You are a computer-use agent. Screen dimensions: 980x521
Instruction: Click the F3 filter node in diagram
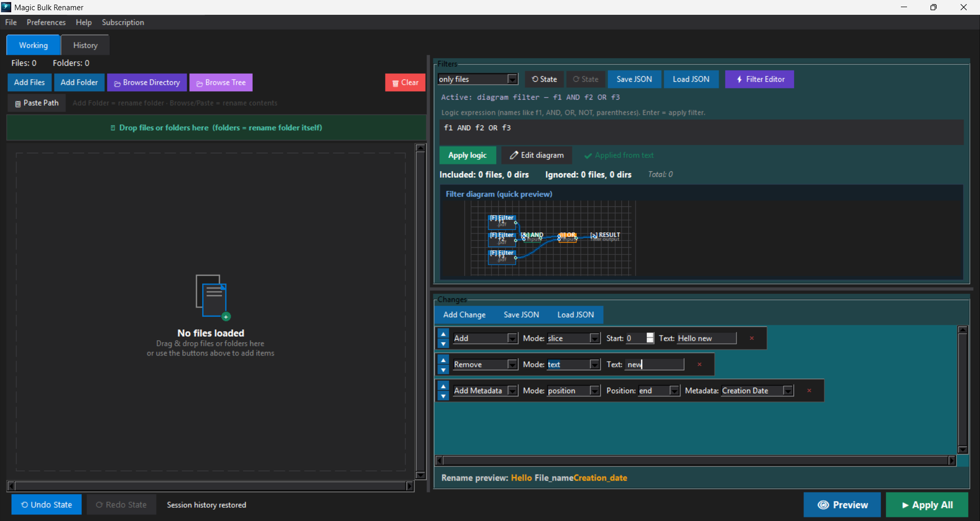(x=502, y=256)
